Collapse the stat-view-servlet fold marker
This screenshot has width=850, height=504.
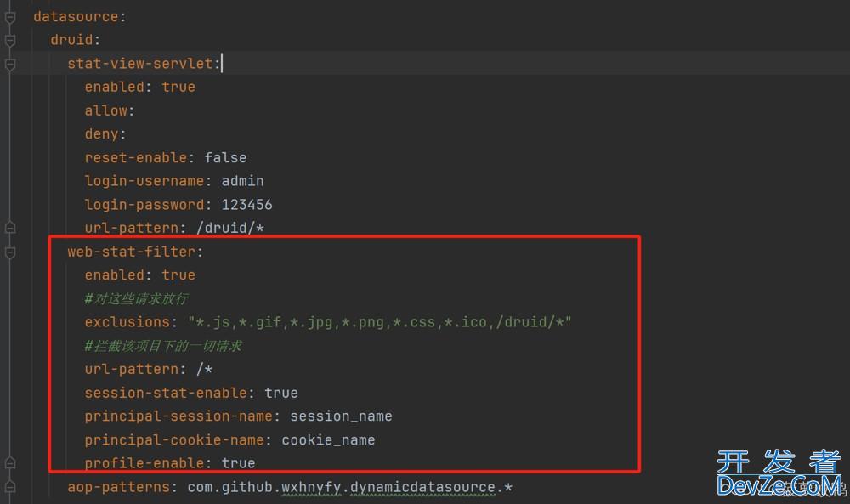9,65
